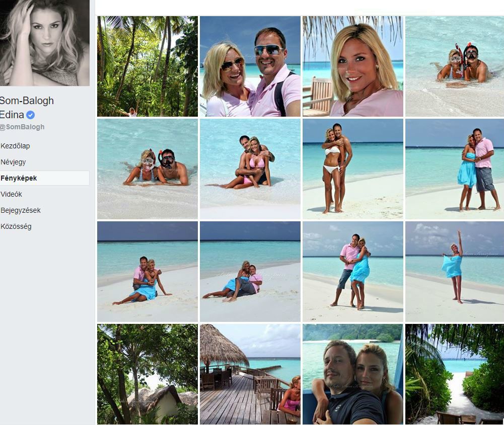
Task: Open Bejegyzések in the sidebar
Action: (21, 210)
